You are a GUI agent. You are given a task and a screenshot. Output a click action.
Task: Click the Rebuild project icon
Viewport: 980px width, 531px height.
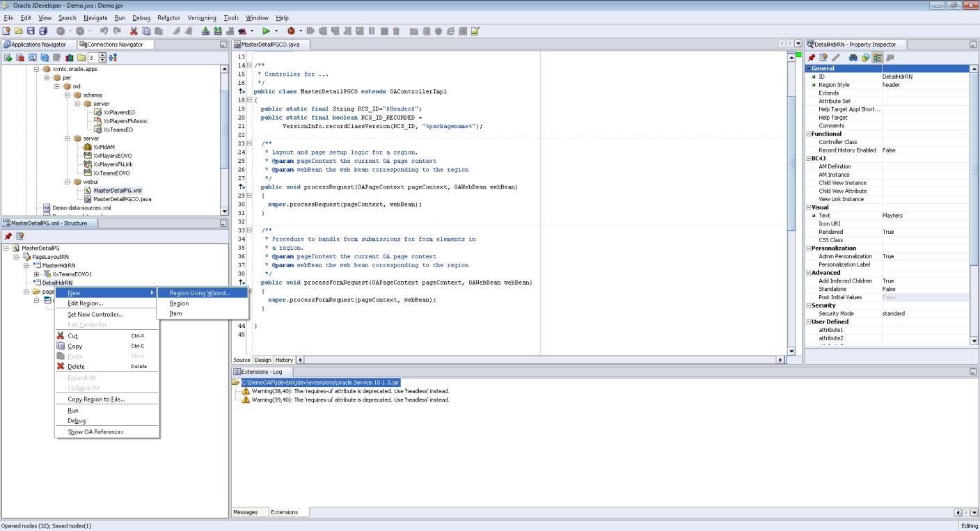(218, 31)
